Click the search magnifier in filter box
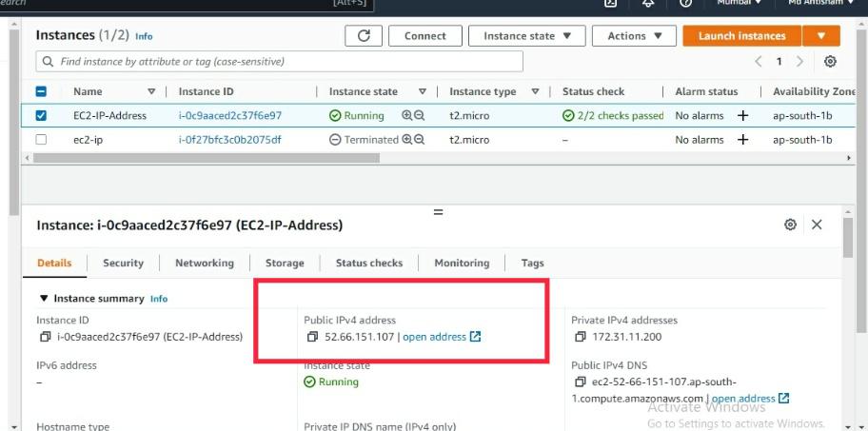The width and height of the screenshot is (868, 431). [49, 62]
